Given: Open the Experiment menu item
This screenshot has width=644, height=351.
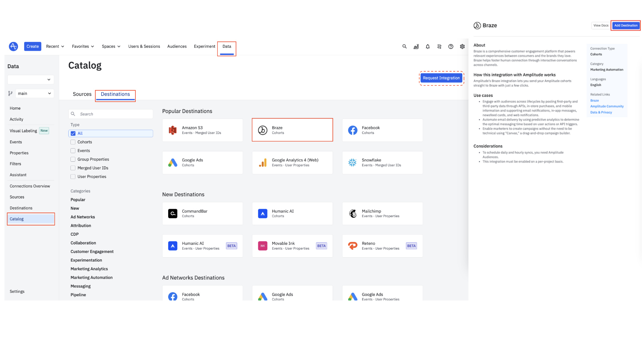Looking at the screenshot, I should pyautogui.click(x=204, y=46).
